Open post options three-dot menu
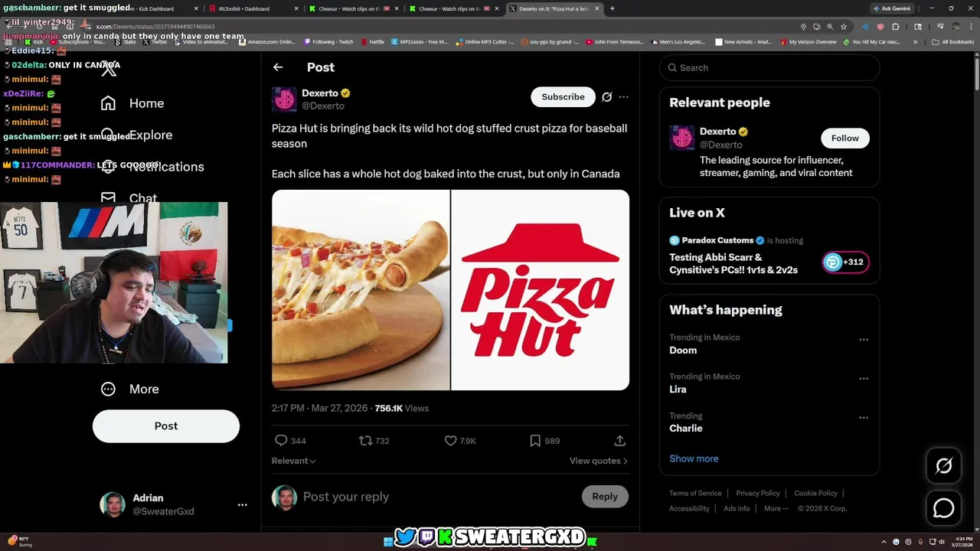The image size is (980, 551). [624, 97]
